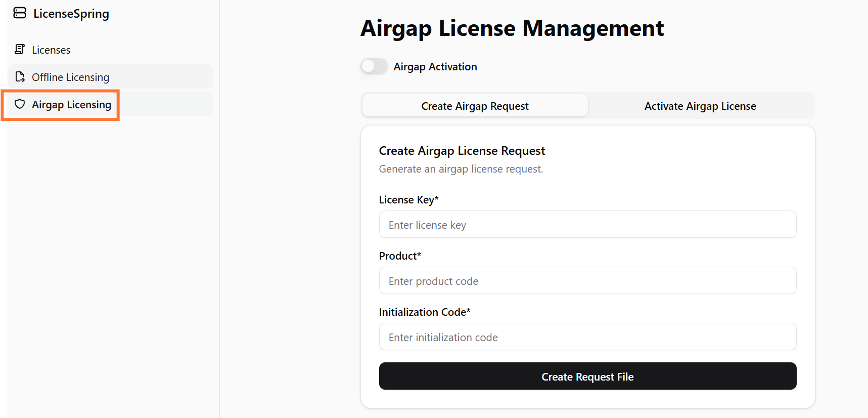The height and width of the screenshot is (418, 868).
Task: Click the Initialization Code* field label
Action: tap(425, 312)
